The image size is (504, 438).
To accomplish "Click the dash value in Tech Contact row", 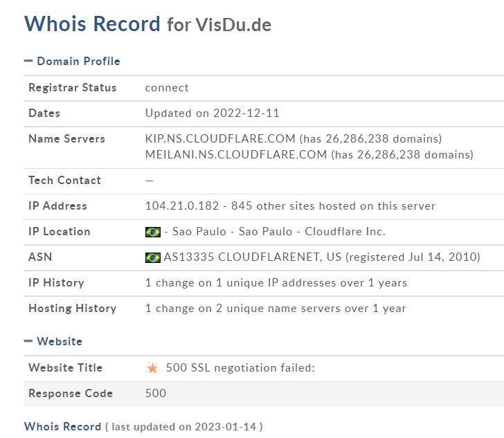I will click(149, 181).
